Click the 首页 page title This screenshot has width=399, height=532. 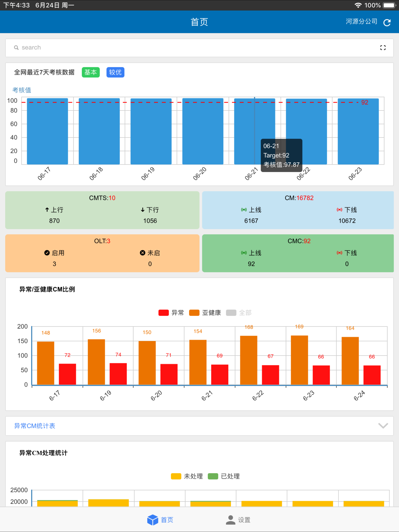pyautogui.click(x=199, y=22)
